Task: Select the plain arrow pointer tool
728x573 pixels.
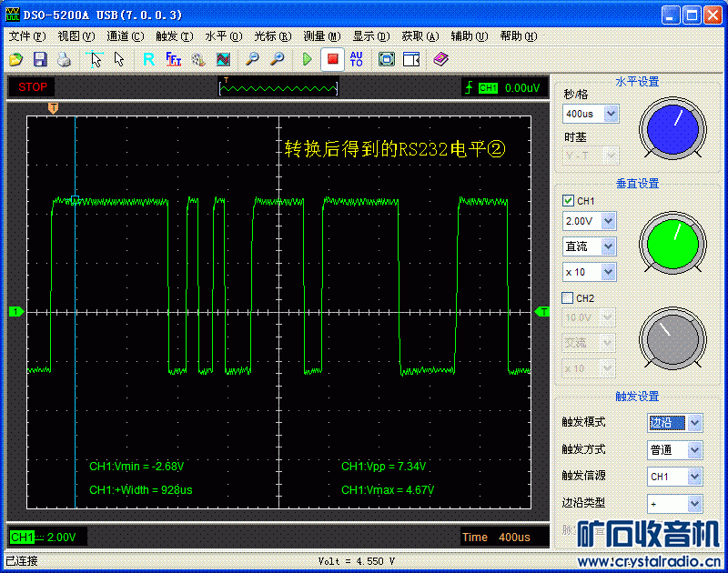Action: [119, 59]
